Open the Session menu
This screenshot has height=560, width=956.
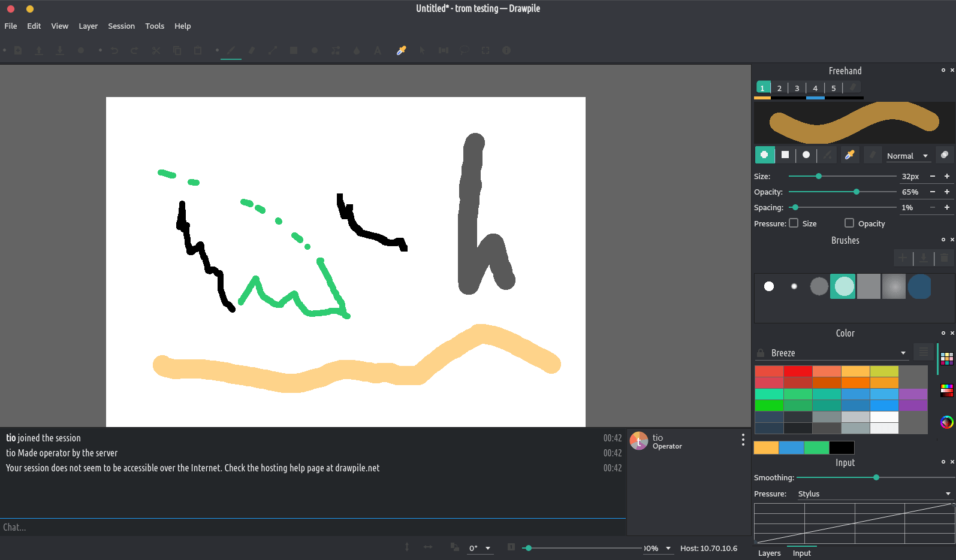point(121,26)
